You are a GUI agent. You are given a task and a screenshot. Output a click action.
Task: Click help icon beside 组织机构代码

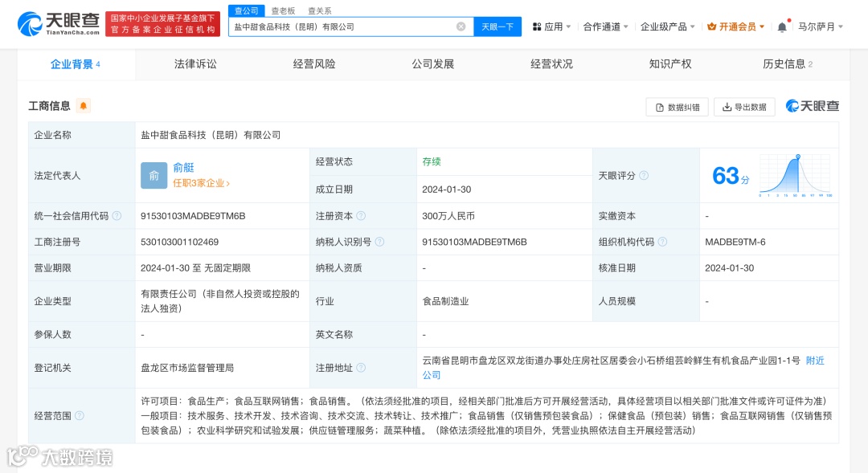pos(662,242)
